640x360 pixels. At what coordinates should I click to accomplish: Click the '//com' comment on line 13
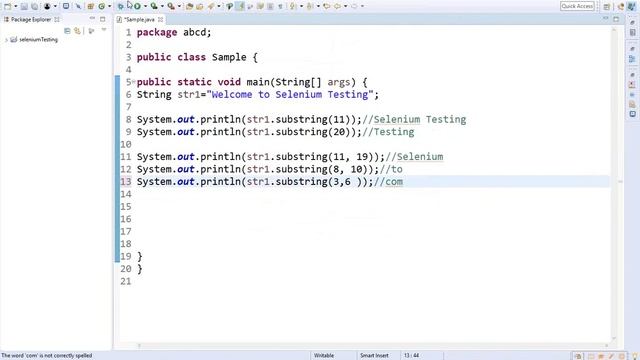(388, 182)
